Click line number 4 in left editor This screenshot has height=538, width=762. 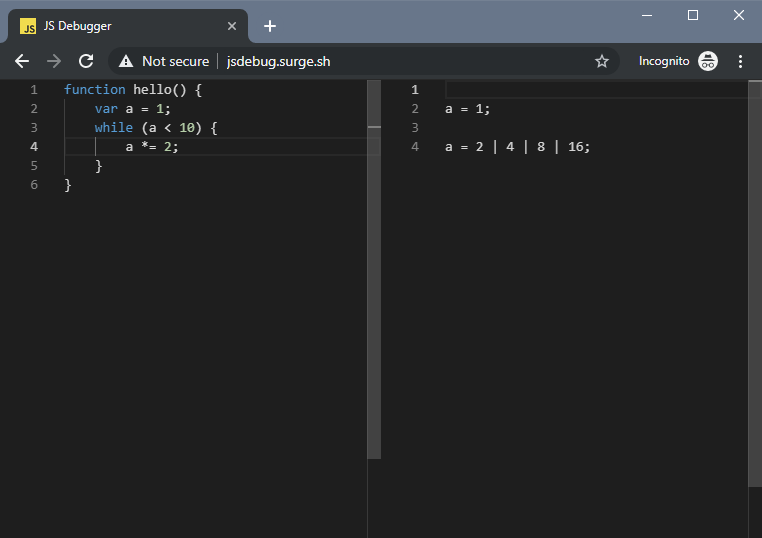34,147
